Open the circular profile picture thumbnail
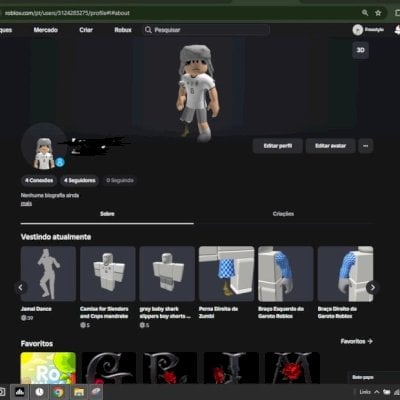This screenshot has width=400, height=400. tap(44, 146)
